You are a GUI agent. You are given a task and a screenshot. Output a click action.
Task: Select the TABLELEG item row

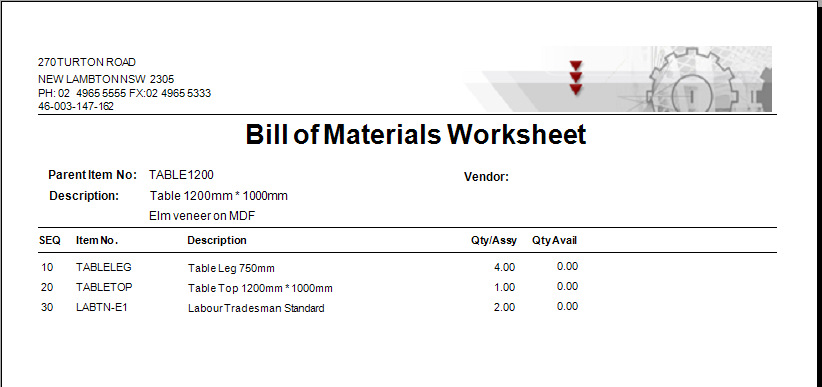click(309, 267)
